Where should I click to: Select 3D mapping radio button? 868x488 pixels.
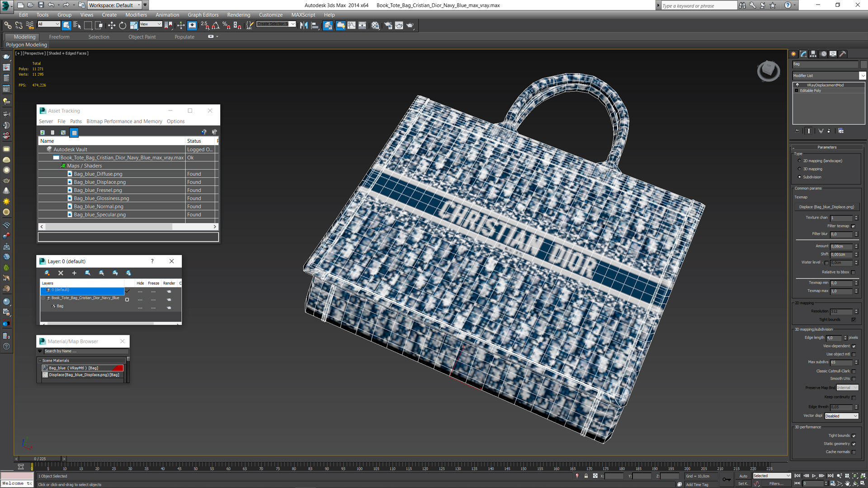[799, 169]
